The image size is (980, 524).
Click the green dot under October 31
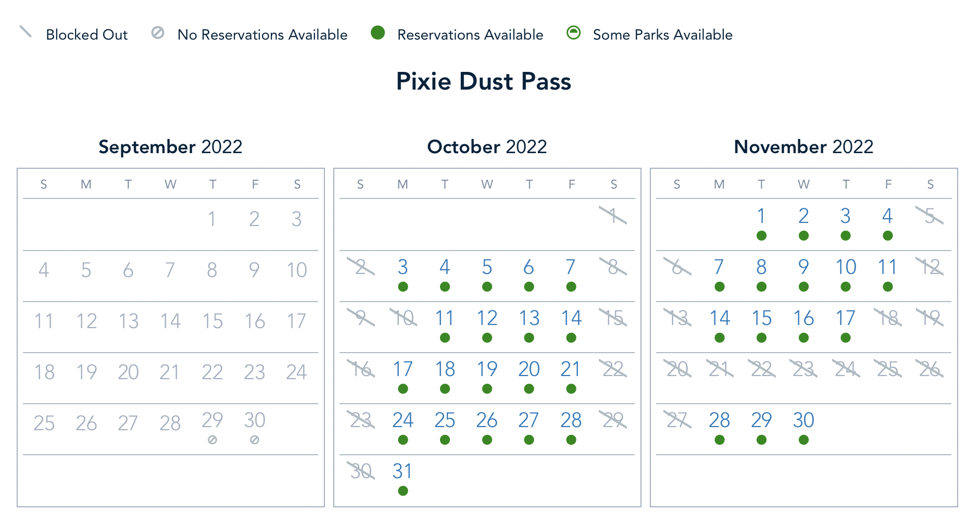coord(403,491)
